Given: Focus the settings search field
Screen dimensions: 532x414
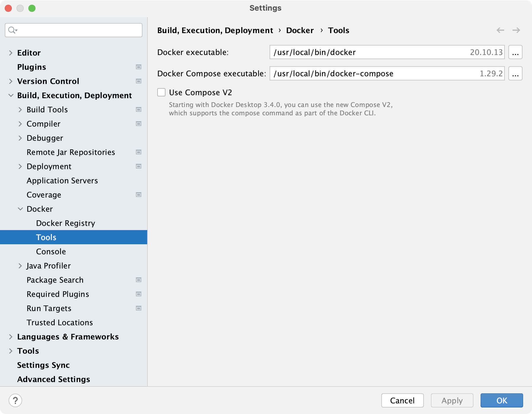Looking at the screenshot, I should pos(74,30).
